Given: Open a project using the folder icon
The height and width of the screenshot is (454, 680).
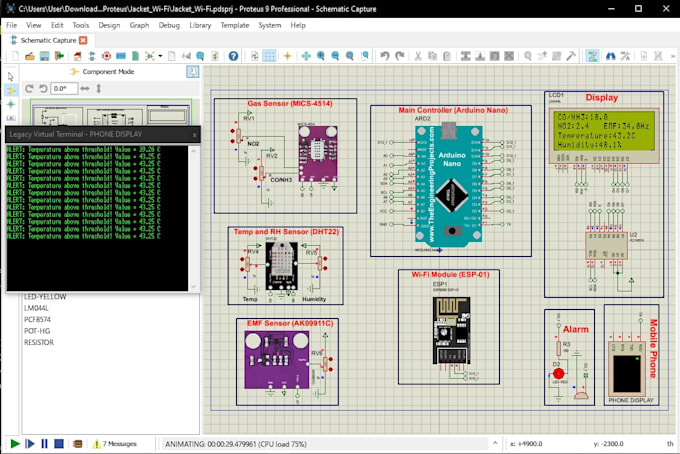Looking at the screenshot, I should pos(30,56).
